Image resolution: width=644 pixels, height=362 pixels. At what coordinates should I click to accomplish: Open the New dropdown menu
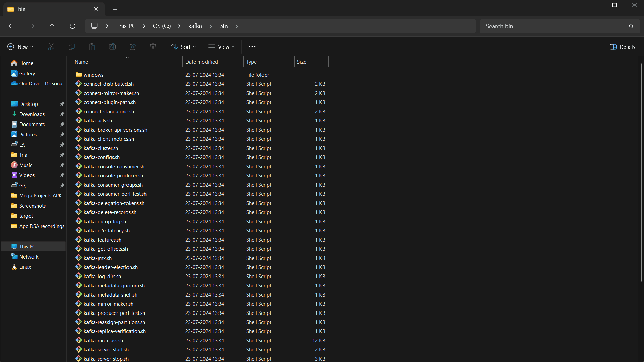click(x=20, y=47)
